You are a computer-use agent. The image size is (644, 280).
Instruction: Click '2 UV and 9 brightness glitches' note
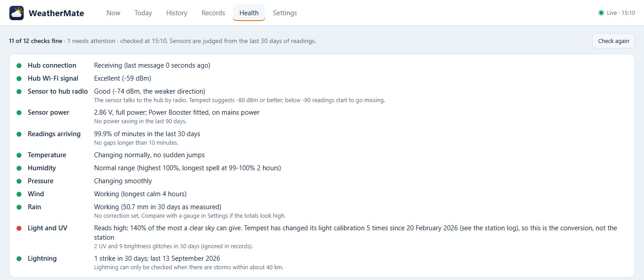[x=174, y=246]
